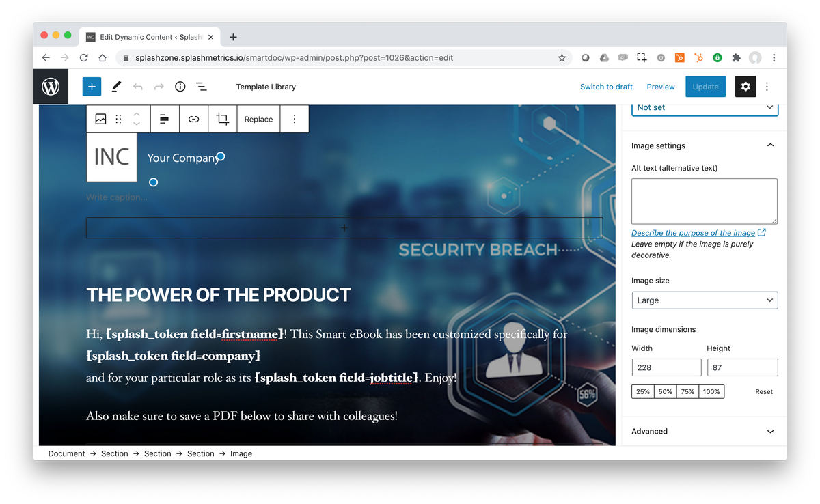Image resolution: width=820 pixels, height=504 pixels.
Task: Open the list view outline icon
Action: tap(202, 87)
